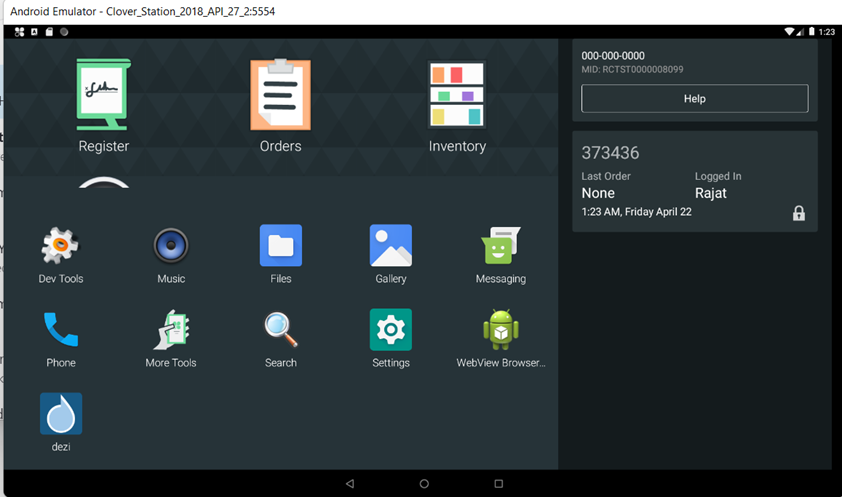The image size is (842, 497).
Task: Click the merchant number 373436
Action: click(x=610, y=153)
